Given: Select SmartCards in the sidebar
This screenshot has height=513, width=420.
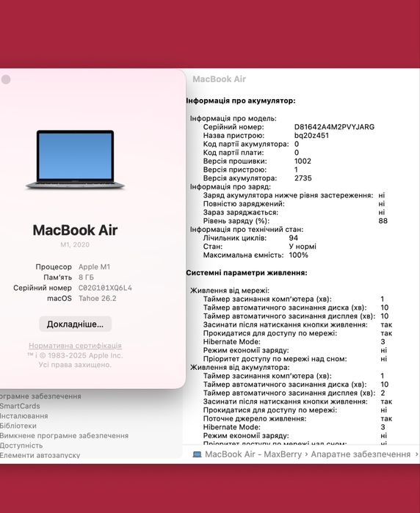Looking at the screenshot, I should tap(20, 406).
